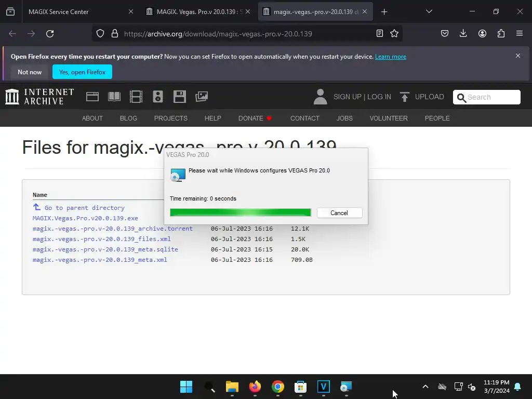
Task: Open the _files.xml file link
Action: [101, 239]
